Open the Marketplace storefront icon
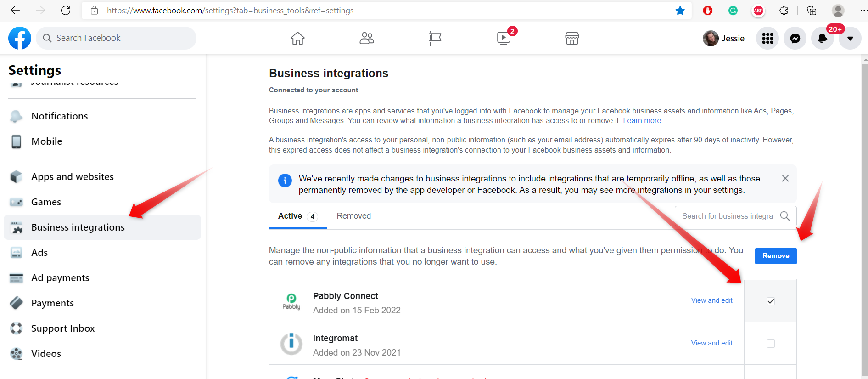The height and width of the screenshot is (379, 868). (572, 38)
